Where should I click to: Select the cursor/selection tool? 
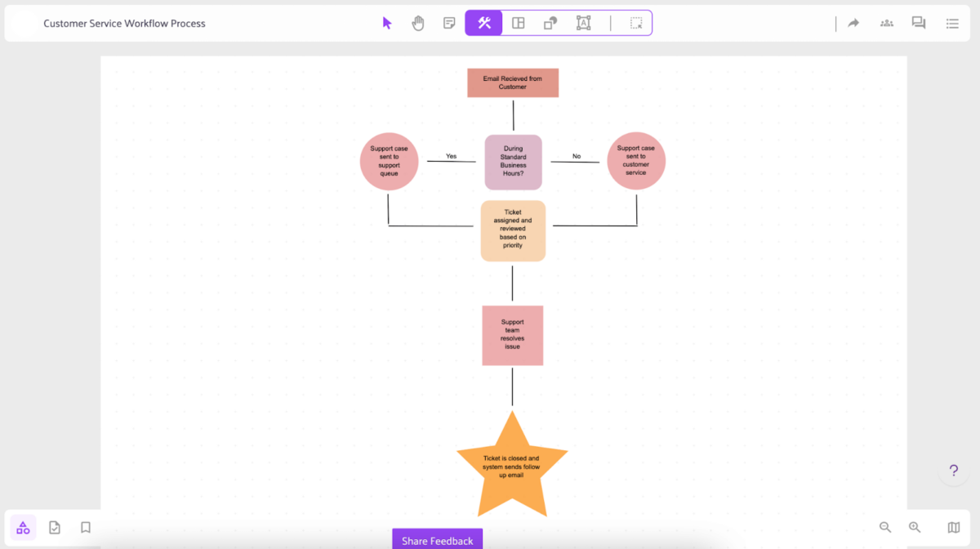pyautogui.click(x=386, y=23)
